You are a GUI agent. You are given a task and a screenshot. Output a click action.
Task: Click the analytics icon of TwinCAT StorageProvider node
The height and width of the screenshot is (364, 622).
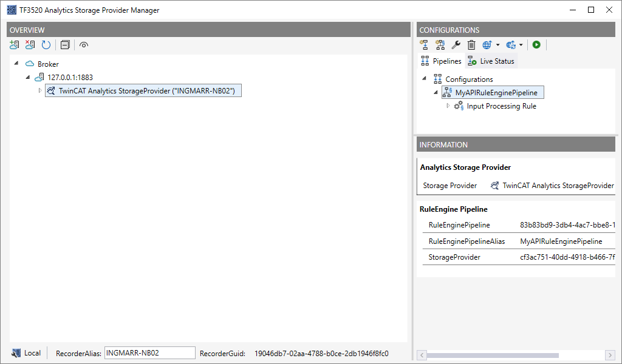[x=51, y=91]
